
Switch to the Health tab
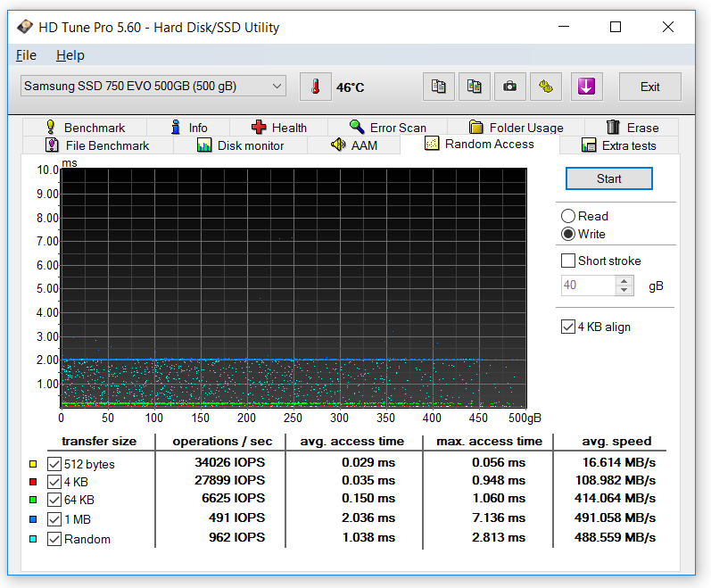pos(278,128)
